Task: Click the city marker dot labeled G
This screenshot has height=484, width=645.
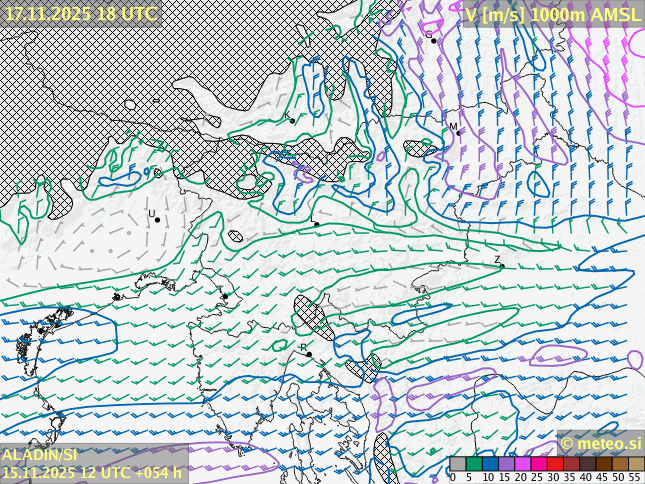Action: (x=434, y=41)
